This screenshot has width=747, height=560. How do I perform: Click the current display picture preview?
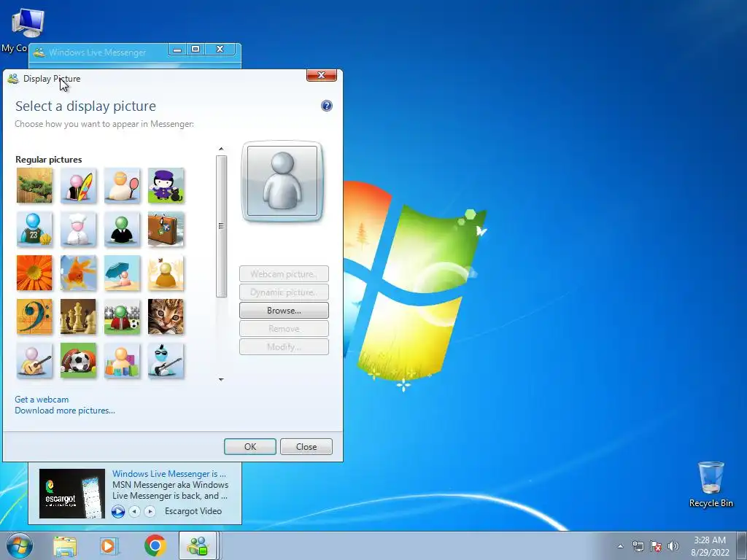click(282, 182)
